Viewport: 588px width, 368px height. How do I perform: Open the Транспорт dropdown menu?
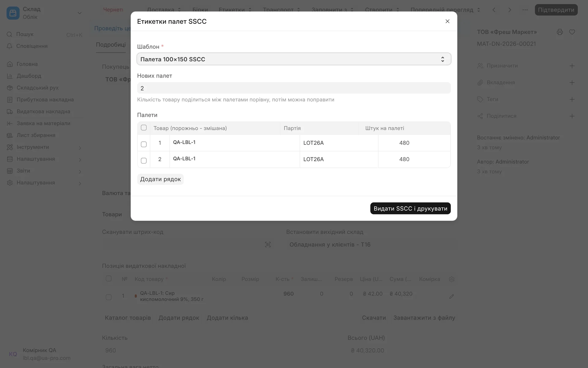coord(281,10)
